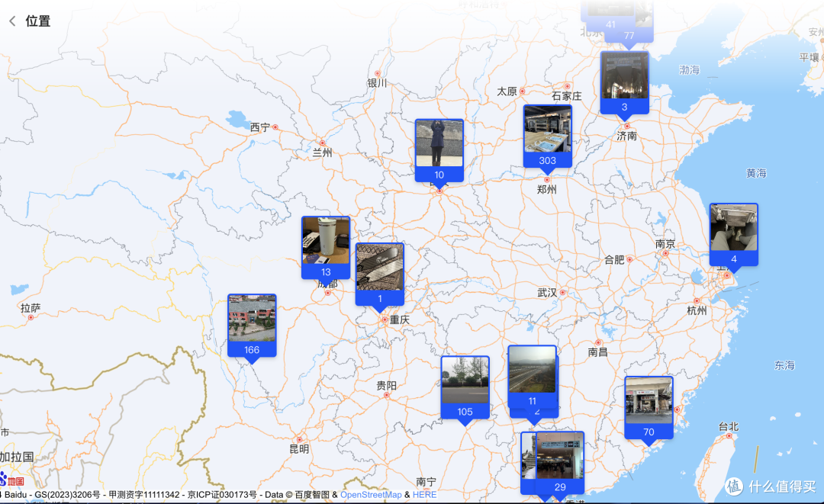
Task: Click the 台北 city label
Action: tap(729, 427)
